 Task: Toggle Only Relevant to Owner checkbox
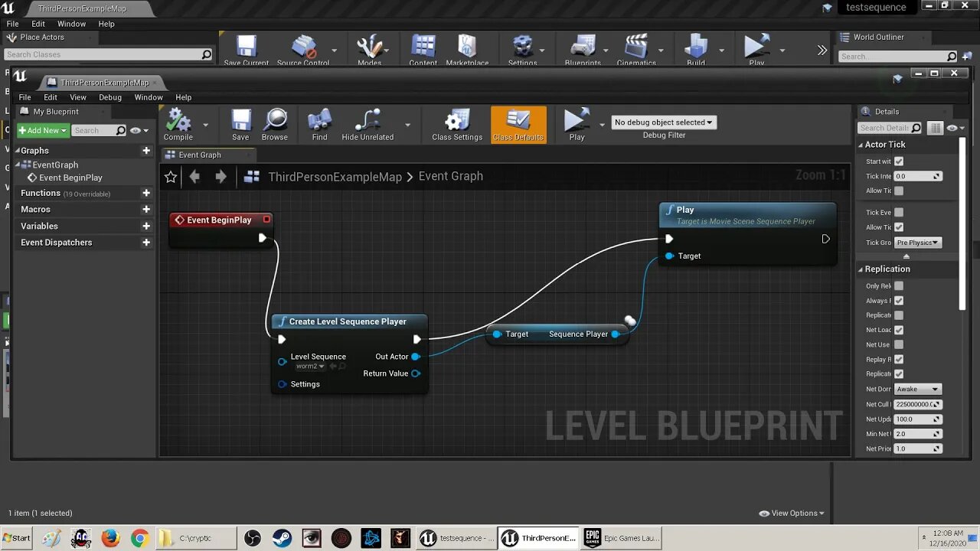(x=899, y=286)
